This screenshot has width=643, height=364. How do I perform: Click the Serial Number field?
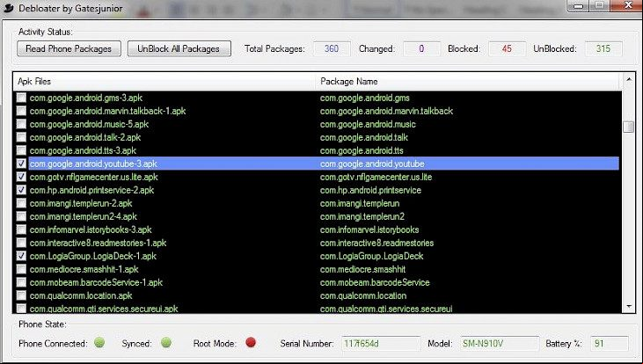pos(381,344)
